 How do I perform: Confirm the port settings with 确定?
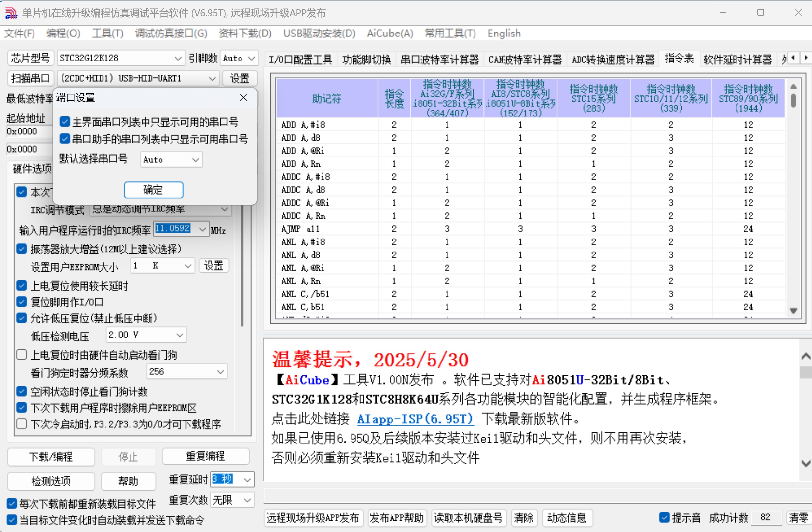click(x=154, y=190)
